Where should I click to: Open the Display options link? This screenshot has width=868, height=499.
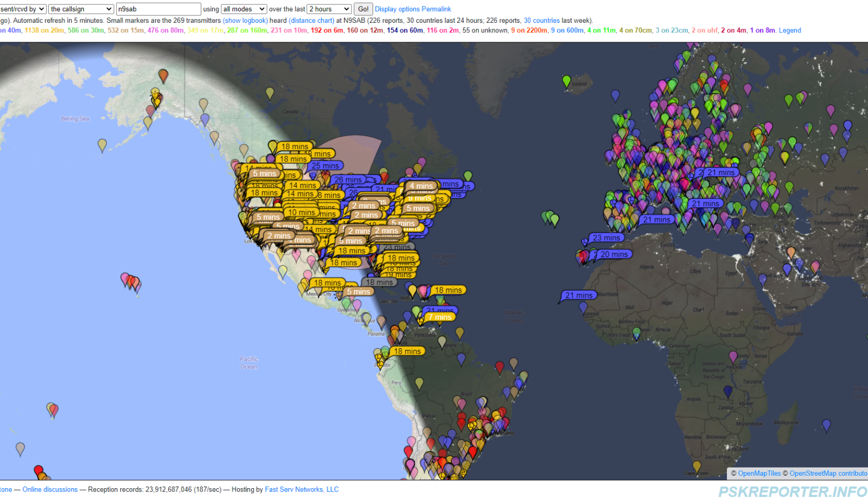tap(397, 9)
